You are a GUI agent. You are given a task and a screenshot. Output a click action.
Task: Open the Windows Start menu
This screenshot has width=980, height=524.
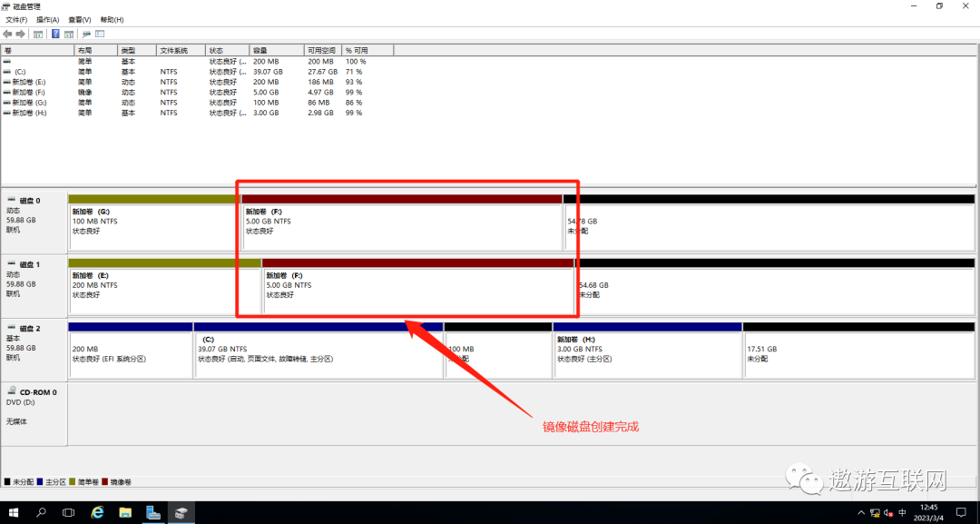pos(13,513)
